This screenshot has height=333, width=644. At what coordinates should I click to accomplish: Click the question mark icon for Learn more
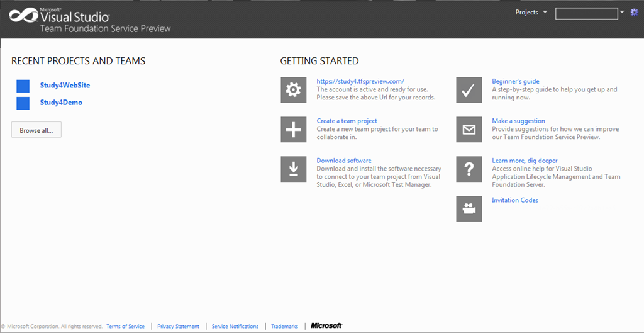(x=469, y=169)
